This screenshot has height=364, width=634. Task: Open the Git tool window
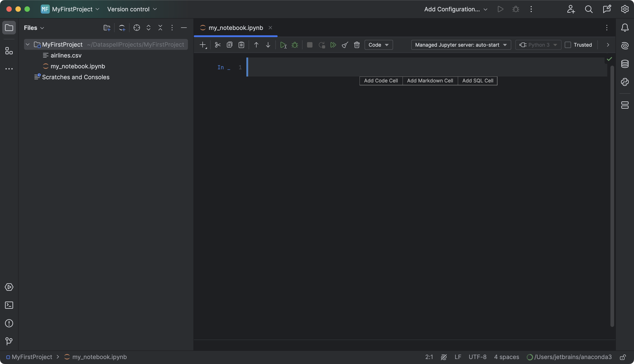pos(9,341)
